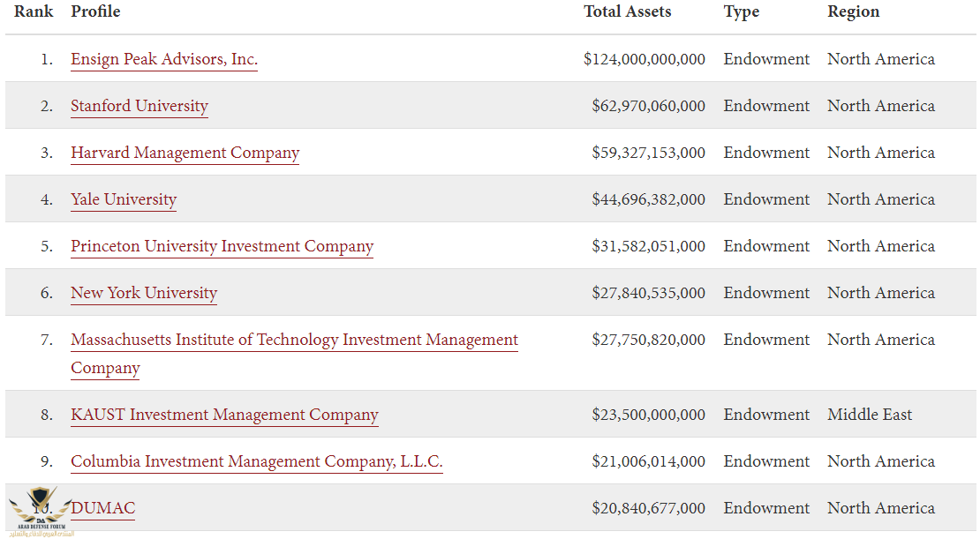This screenshot has height=539, width=980.
Task: Open the Stanford University profile link
Action: (139, 106)
